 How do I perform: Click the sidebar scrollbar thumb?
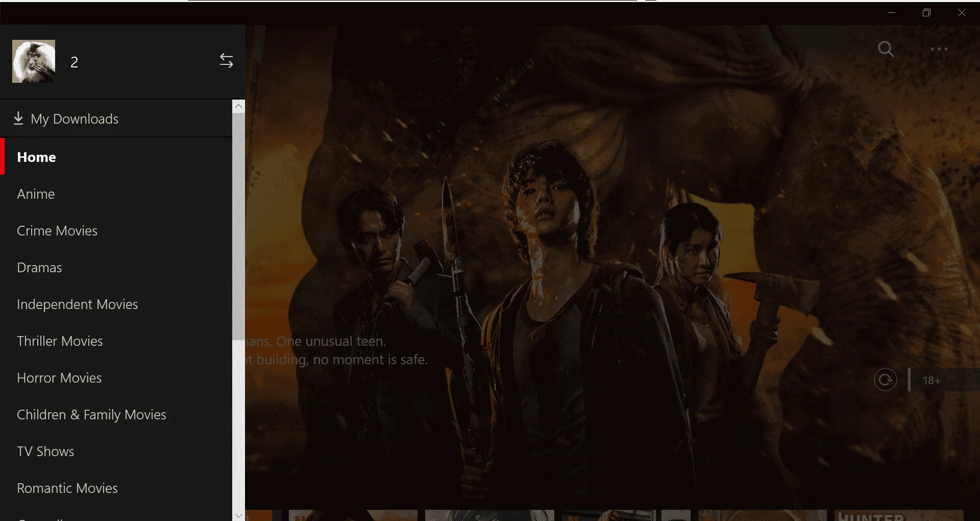[238, 226]
